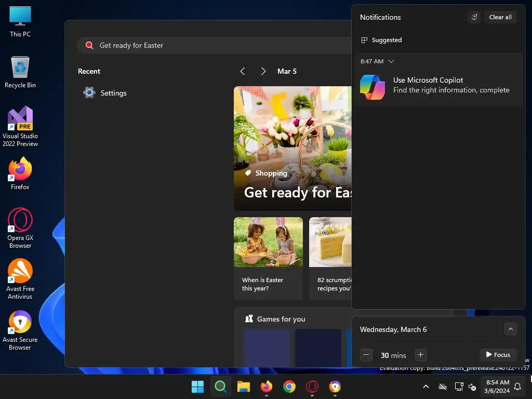Click the Recent heading in search panel

(x=89, y=71)
